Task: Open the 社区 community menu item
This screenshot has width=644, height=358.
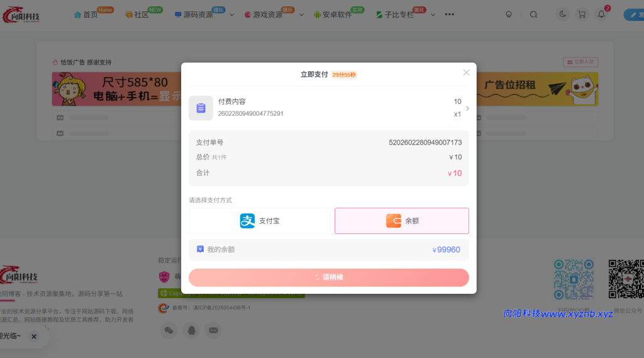Action: pos(136,15)
